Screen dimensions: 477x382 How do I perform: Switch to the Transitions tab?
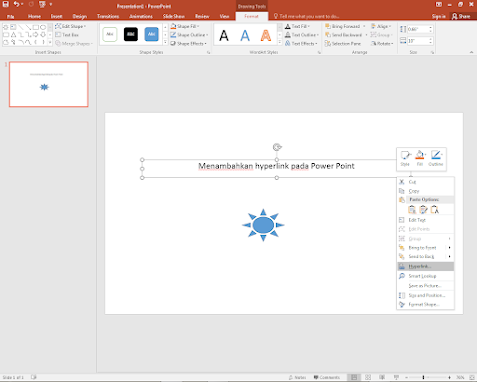pyautogui.click(x=108, y=16)
